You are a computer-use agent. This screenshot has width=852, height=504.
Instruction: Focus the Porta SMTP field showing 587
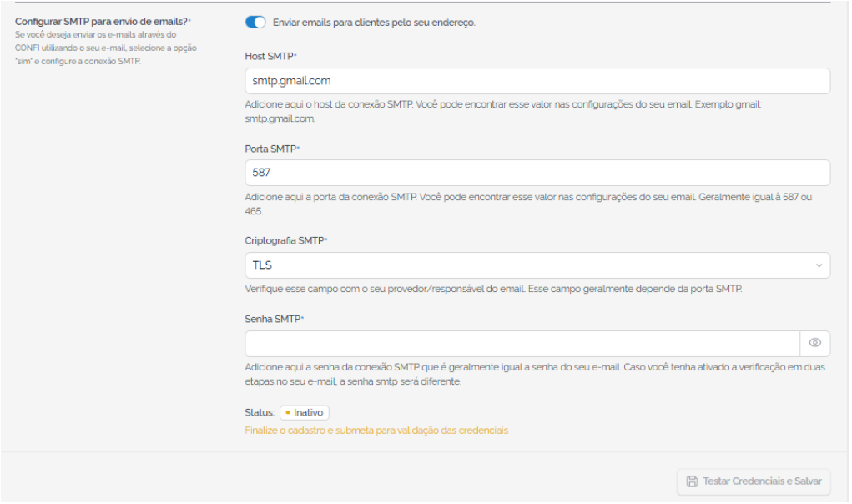537,173
